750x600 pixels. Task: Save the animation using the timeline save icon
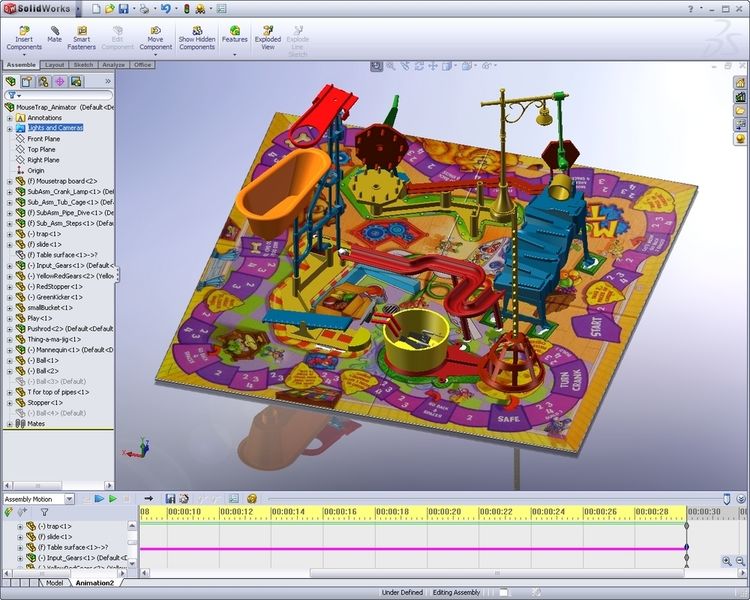point(170,499)
